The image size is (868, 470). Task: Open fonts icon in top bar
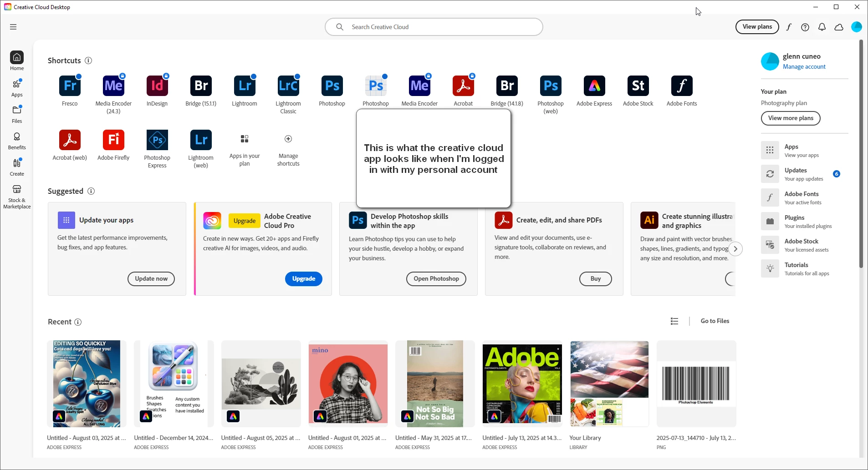(x=789, y=27)
